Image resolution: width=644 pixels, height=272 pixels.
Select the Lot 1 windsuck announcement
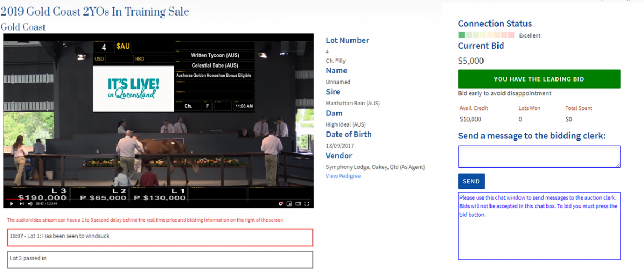point(160,237)
